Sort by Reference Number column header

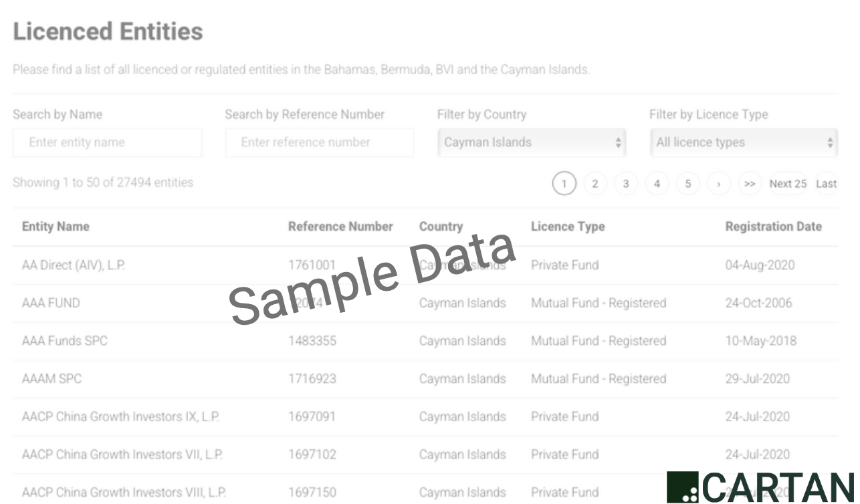pyautogui.click(x=340, y=227)
